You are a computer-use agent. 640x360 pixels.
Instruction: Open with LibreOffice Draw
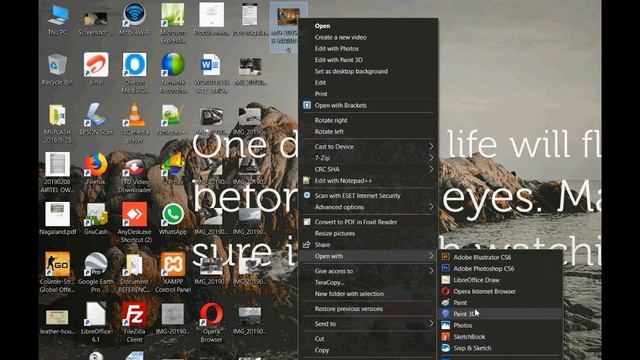point(500,280)
